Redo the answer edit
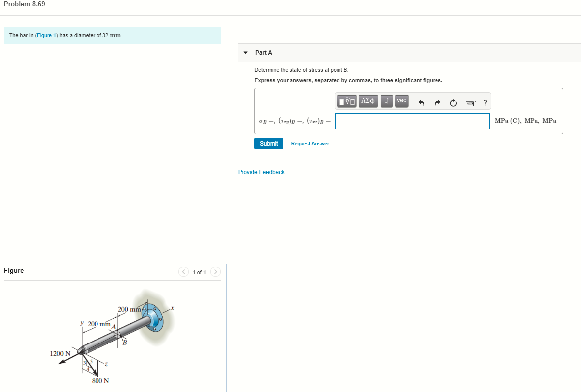 437,103
